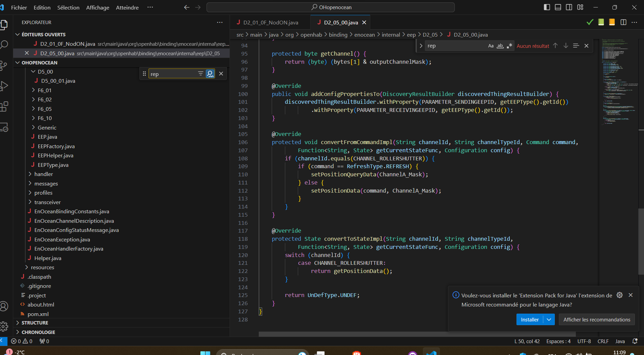Click Afficher les recommandations button
644x355 pixels.
[597, 319]
